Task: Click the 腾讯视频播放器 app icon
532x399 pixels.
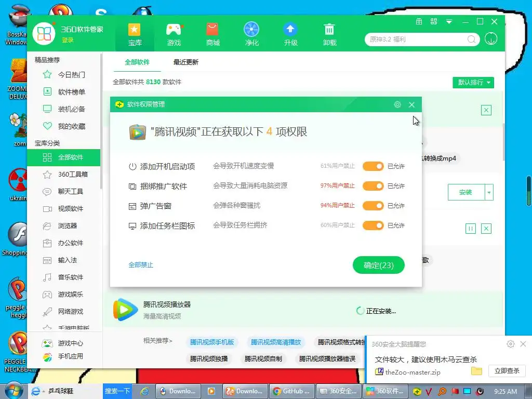Action: (125, 310)
